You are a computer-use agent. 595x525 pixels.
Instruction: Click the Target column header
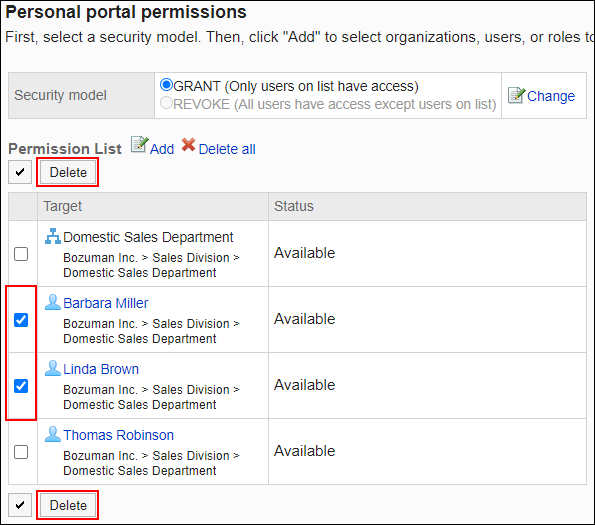click(153, 206)
